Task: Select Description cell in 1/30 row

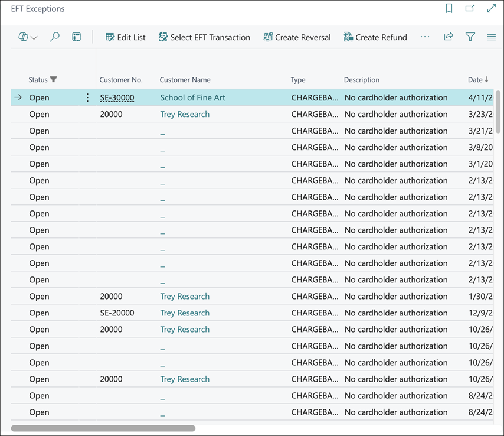Action: 396,297
